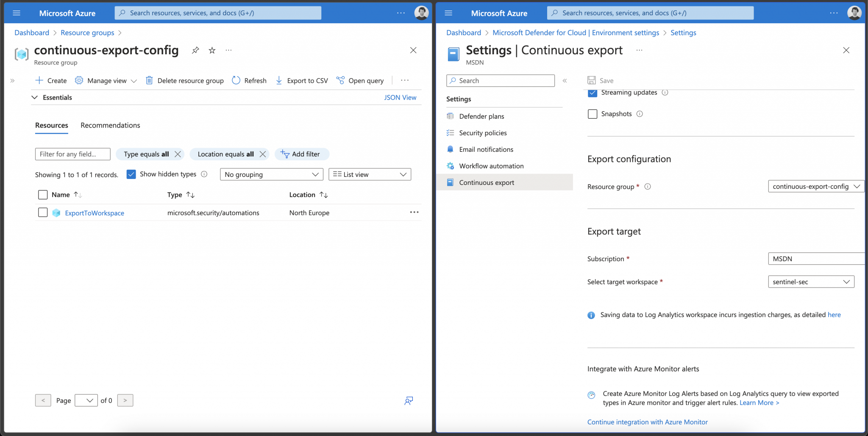Disable Streaming updates

pos(592,93)
